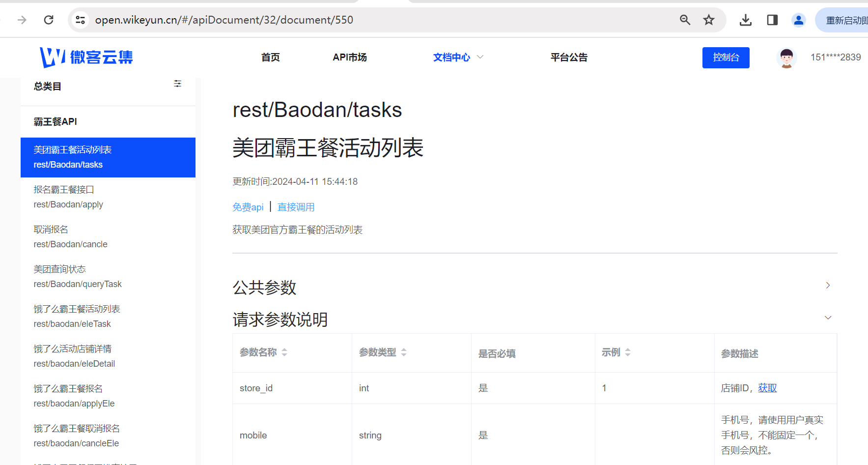
Task: Open site information icon in address bar
Action: (80, 20)
